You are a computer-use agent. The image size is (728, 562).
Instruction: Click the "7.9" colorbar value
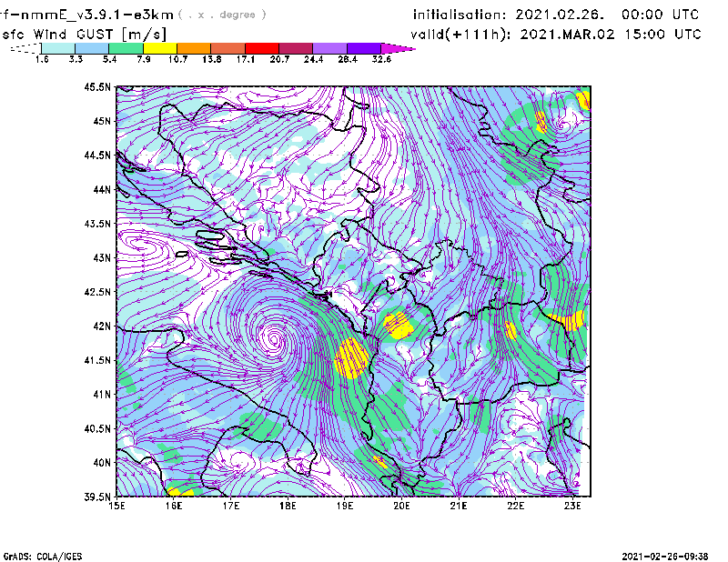coord(144,59)
